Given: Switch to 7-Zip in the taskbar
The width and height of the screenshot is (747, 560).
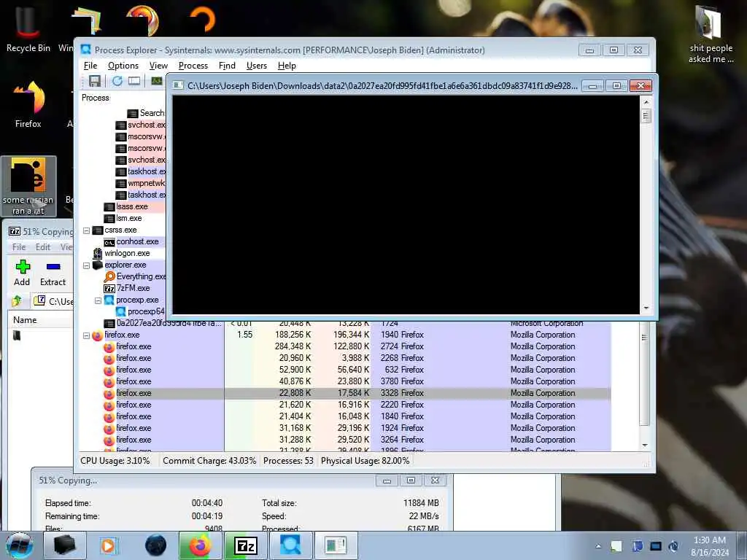Looking at the screenshot, I should [x=246, y=545].
